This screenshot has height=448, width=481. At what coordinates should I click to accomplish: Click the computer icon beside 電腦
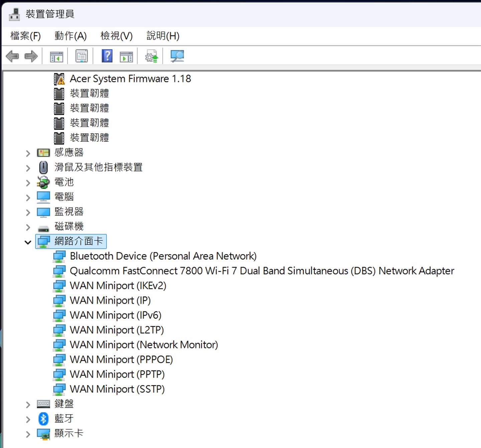click(x=43, y=197)
